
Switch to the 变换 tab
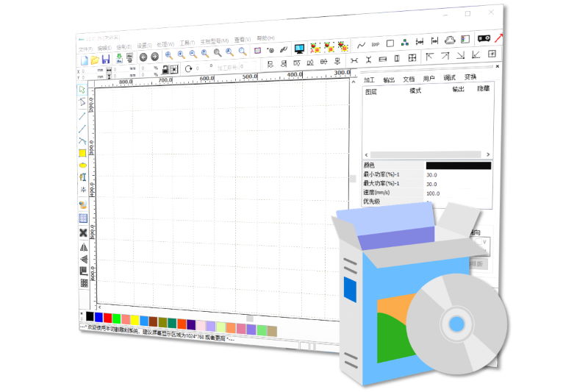pyautogui.click(x=470, y=76)
